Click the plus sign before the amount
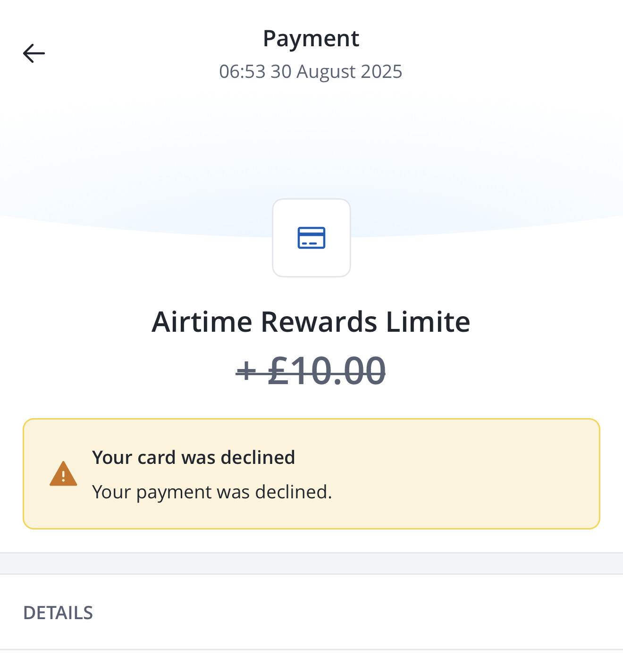Image resolution: width=623 pixels, height=672 pixels. click(246, 370)
